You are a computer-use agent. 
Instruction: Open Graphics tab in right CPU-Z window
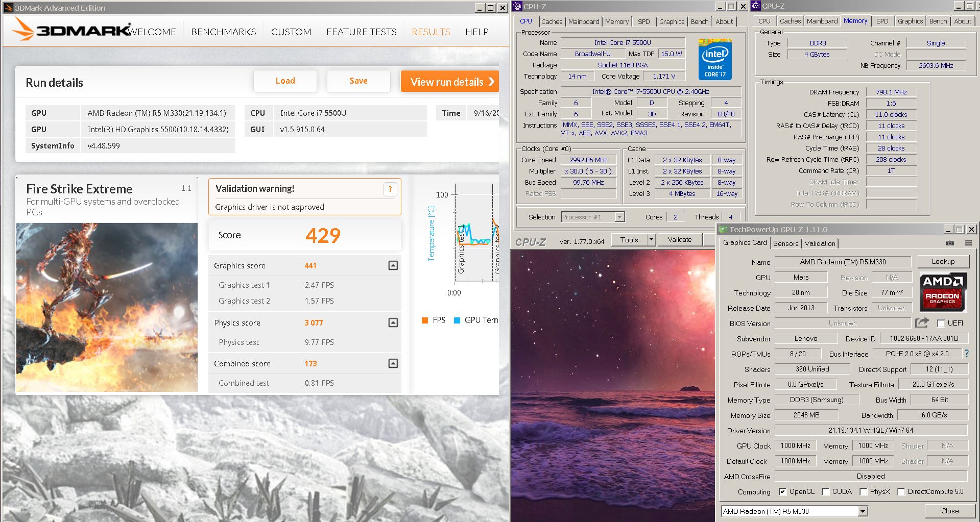(910, 21)
